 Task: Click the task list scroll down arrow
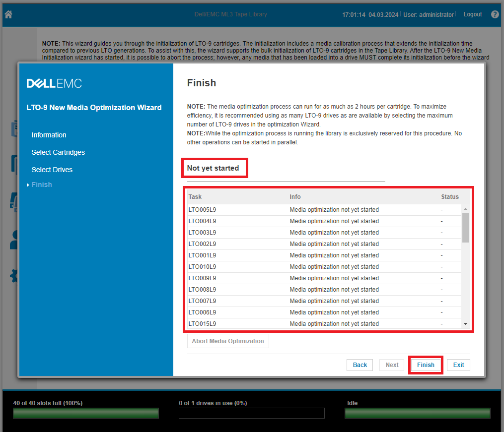click(465, 324)
